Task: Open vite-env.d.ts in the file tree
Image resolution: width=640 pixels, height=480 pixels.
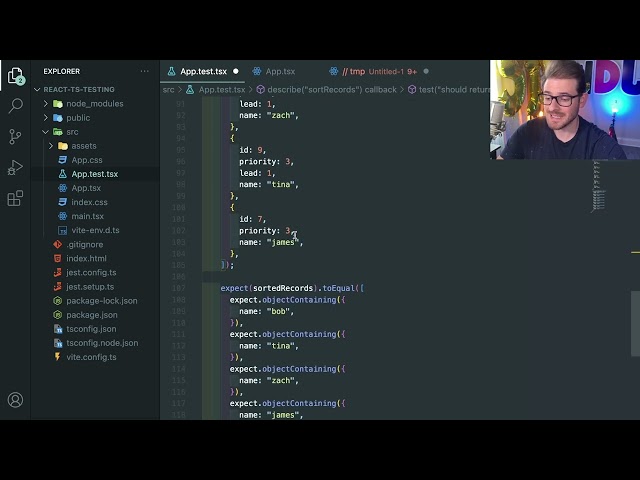Action: click(95, 230)
